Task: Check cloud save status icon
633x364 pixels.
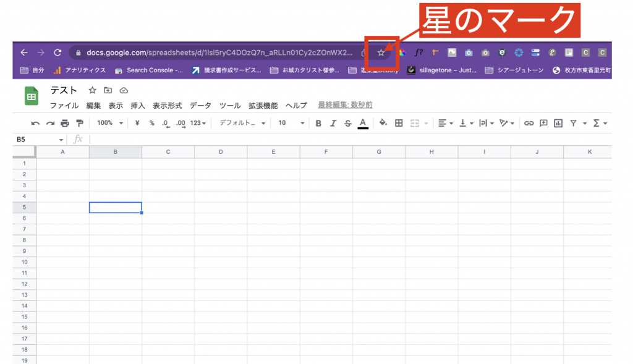Action: [124, 90]
